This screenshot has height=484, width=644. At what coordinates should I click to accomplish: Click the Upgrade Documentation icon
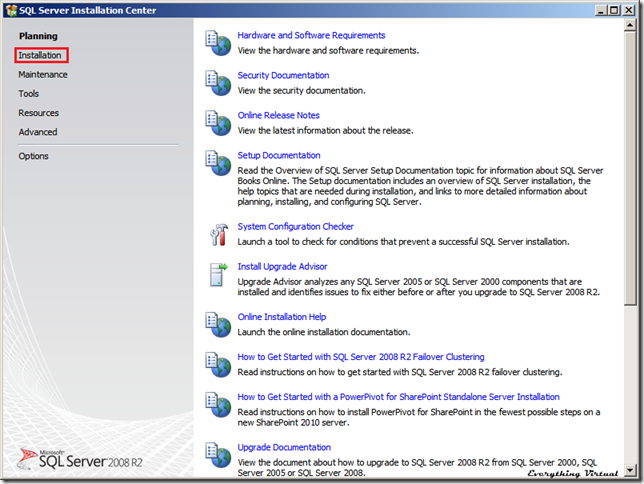point(218,455)
